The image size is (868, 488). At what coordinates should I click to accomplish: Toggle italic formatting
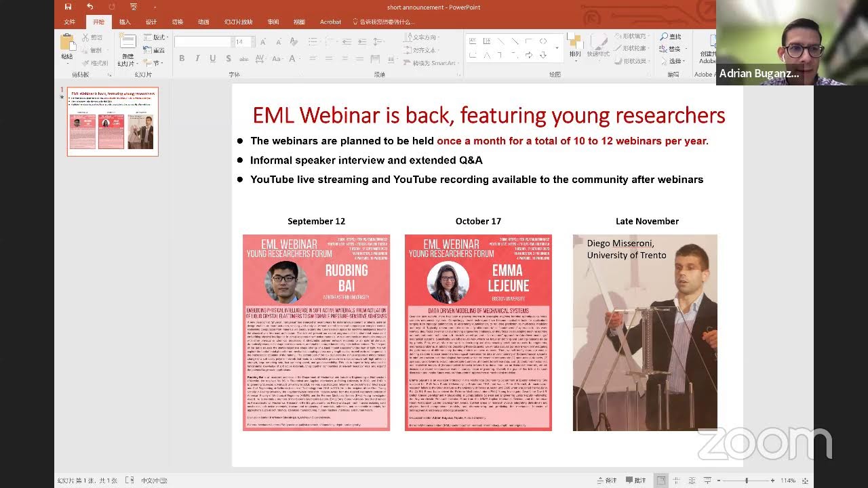(197, 58)
